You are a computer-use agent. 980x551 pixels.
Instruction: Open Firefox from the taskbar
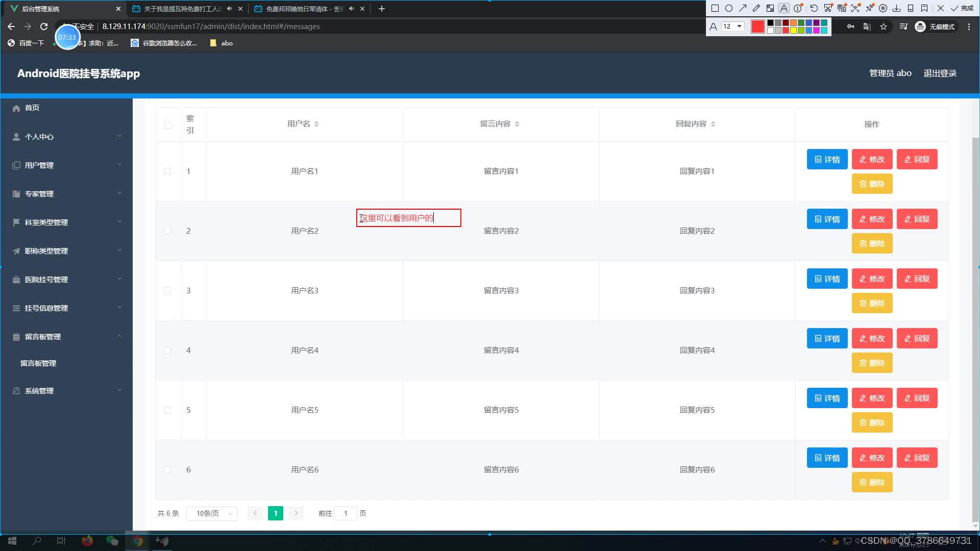[x=87, y=541]
